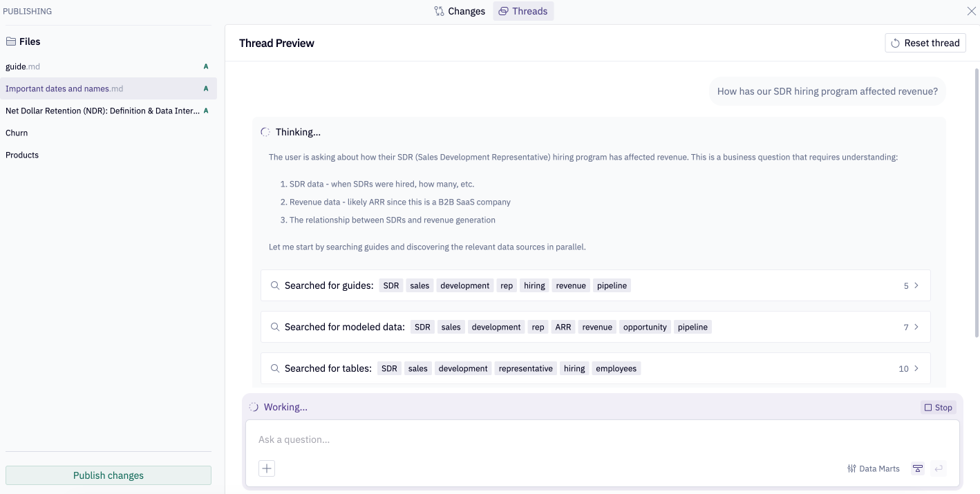The width and height of the screenshot is (980, 494).
Task: Stop the working response
Action: 938,408
